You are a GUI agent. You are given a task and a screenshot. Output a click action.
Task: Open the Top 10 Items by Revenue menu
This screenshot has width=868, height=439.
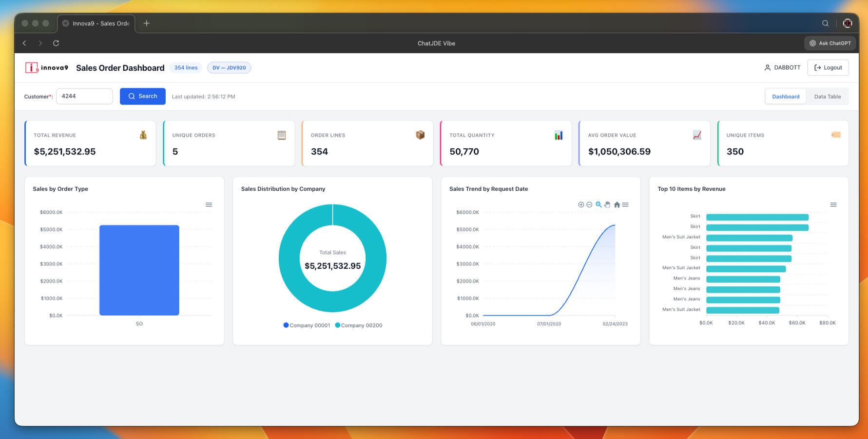coord(834,204)
